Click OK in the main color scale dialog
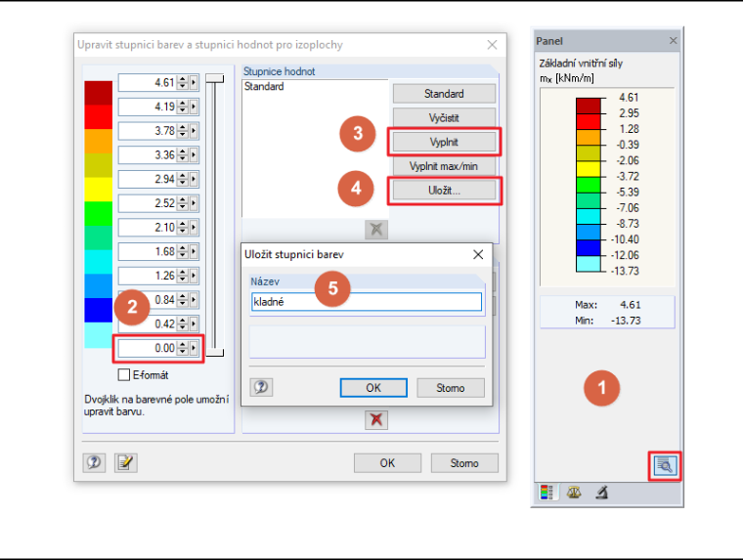Image resolution: width=743 pixels, height=560 pixels. point(387,463)
